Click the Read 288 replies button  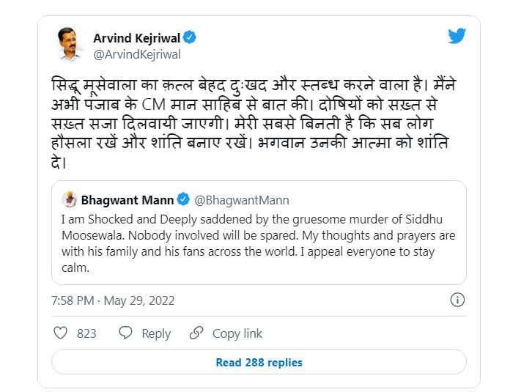259,362
